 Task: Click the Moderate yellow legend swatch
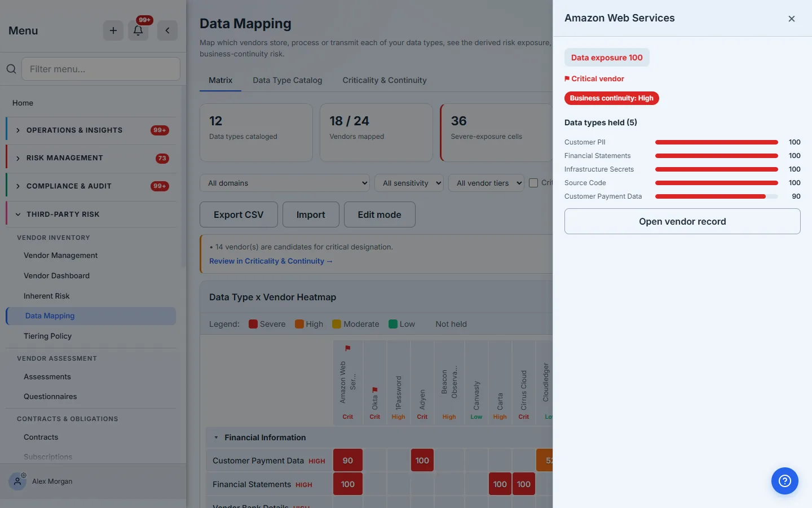pyautogui.click(x=337, y=324)
